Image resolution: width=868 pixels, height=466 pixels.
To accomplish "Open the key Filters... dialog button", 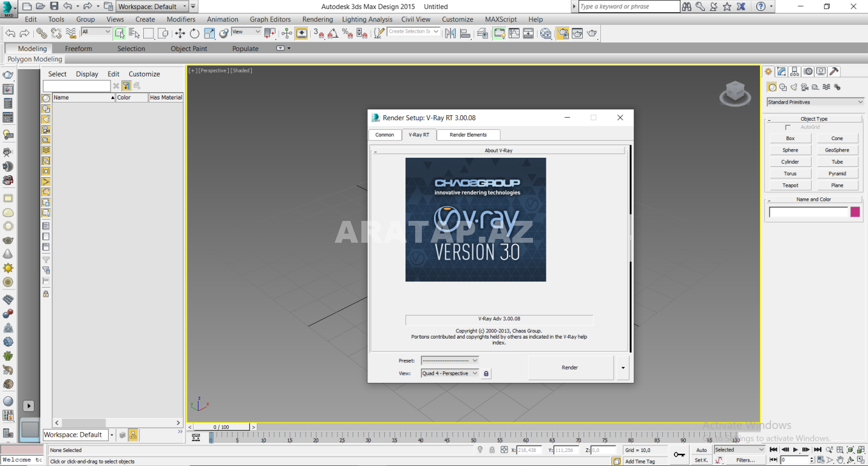I will (745, 460).
